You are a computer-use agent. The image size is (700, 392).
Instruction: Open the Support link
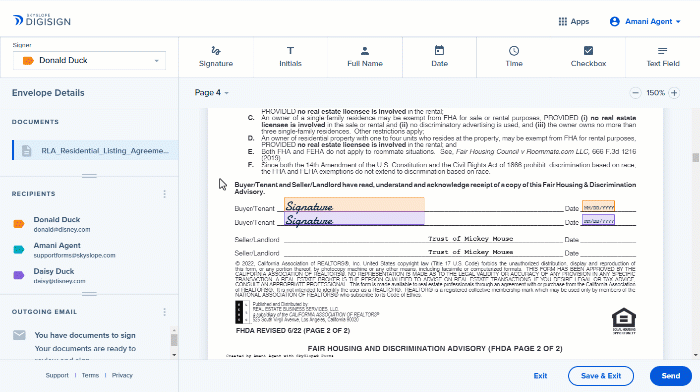(x=57, y=375)
